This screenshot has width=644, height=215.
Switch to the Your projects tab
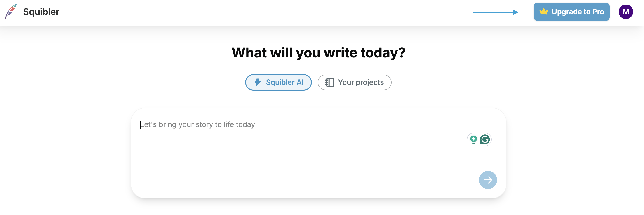pyautogui.click(x=354, y=82)
